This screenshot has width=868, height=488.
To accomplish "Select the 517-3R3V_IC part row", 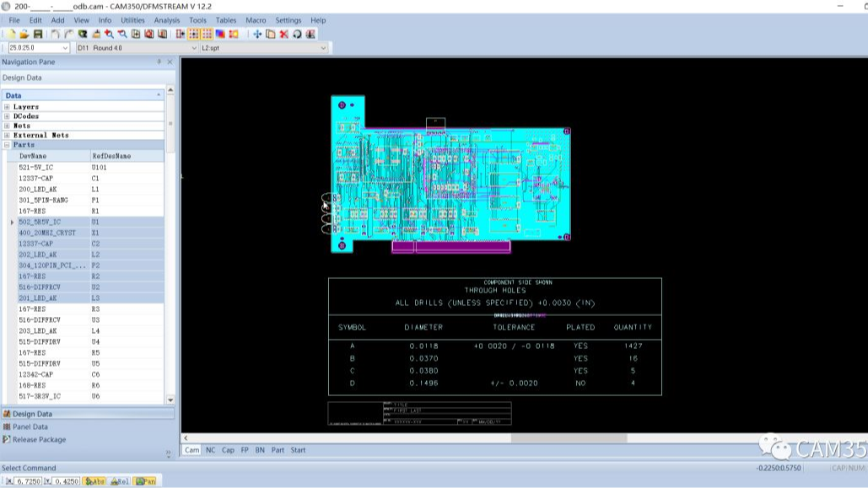I will point(90,396).
